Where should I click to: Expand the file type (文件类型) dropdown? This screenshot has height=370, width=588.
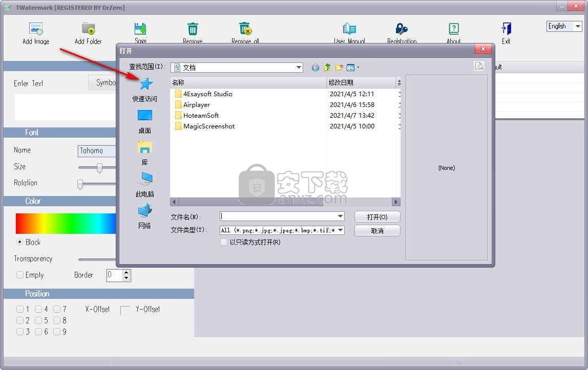(x=340, y=230)
